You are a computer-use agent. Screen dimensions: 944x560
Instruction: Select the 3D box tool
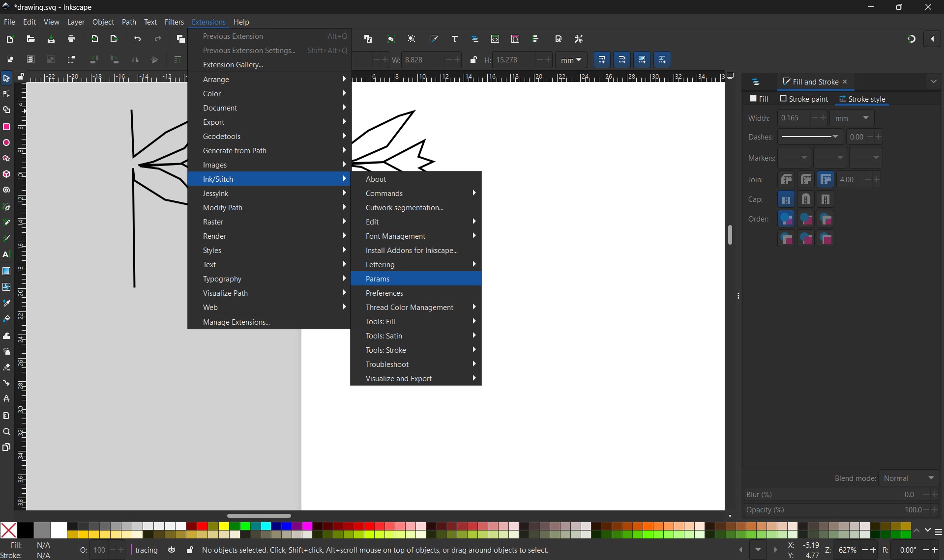click(x=6, y=174)
